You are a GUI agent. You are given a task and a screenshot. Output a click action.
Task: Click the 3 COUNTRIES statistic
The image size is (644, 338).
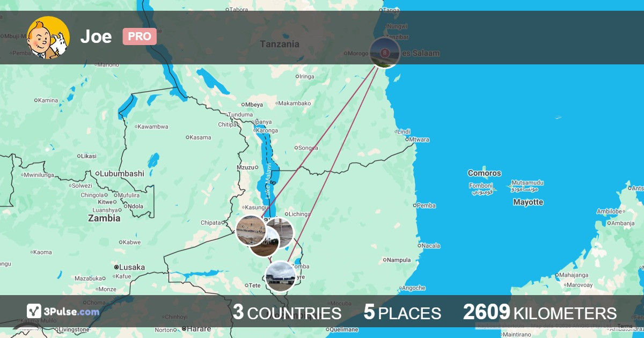click(287, 312)
